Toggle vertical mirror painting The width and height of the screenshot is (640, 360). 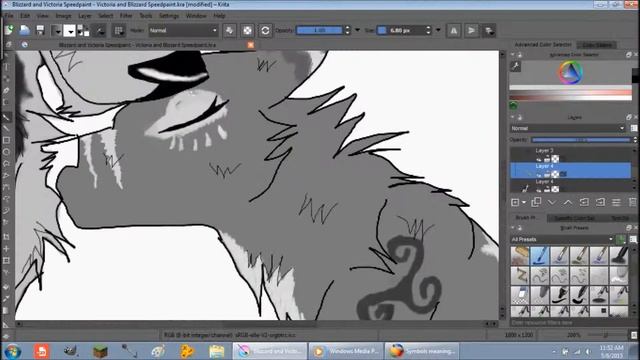coord(471,31)
